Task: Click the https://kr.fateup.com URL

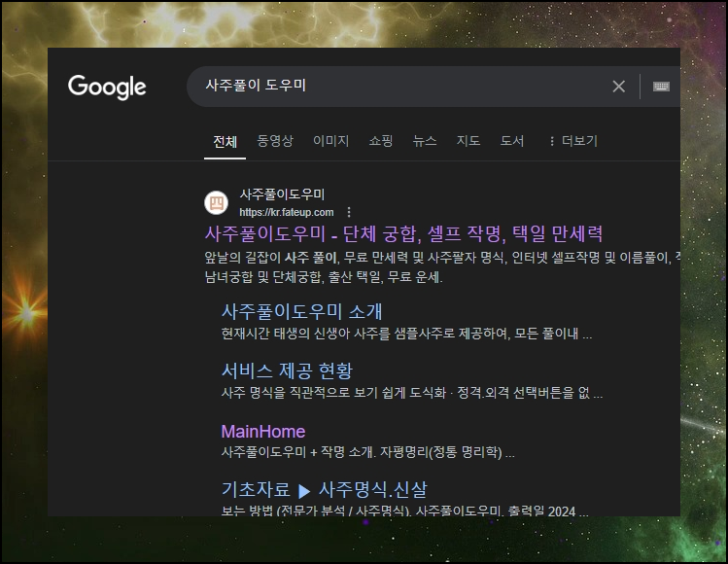Action: (287, 212)
